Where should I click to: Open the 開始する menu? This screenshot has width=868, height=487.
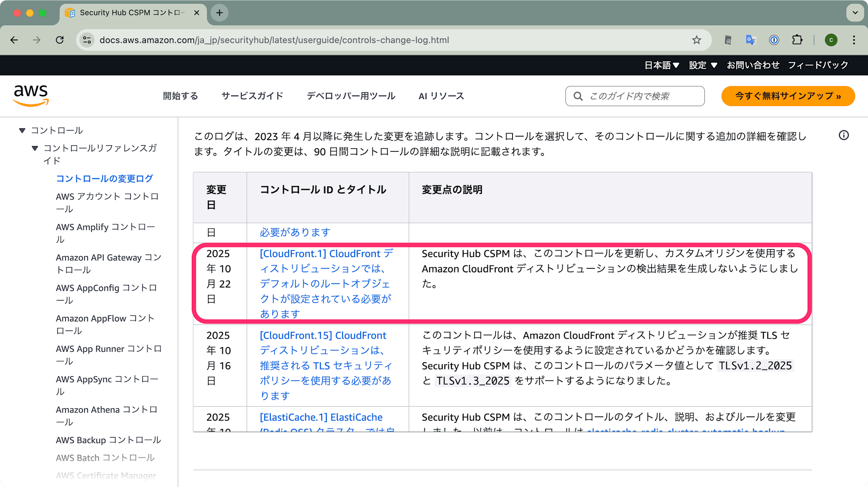pos(181,96)
